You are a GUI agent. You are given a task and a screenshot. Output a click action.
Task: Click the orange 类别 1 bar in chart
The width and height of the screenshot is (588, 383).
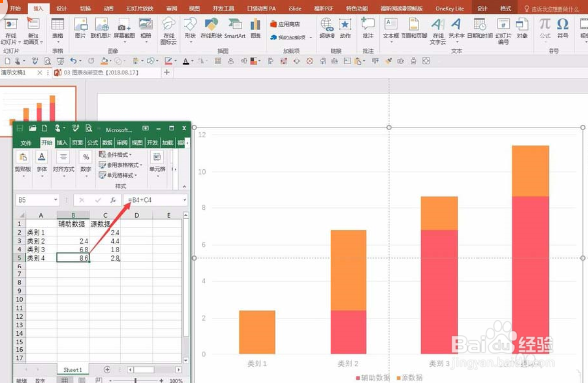[x=257, y=333]
